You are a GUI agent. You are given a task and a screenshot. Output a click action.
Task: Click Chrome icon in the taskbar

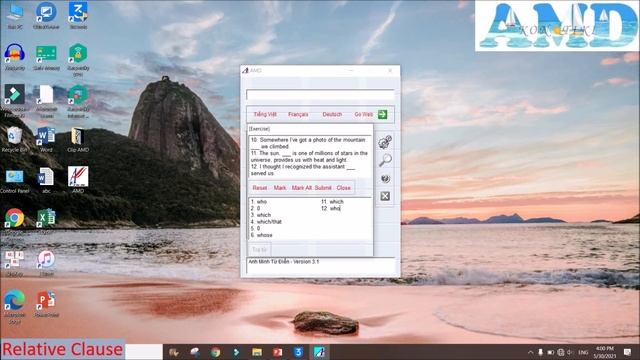216,352
